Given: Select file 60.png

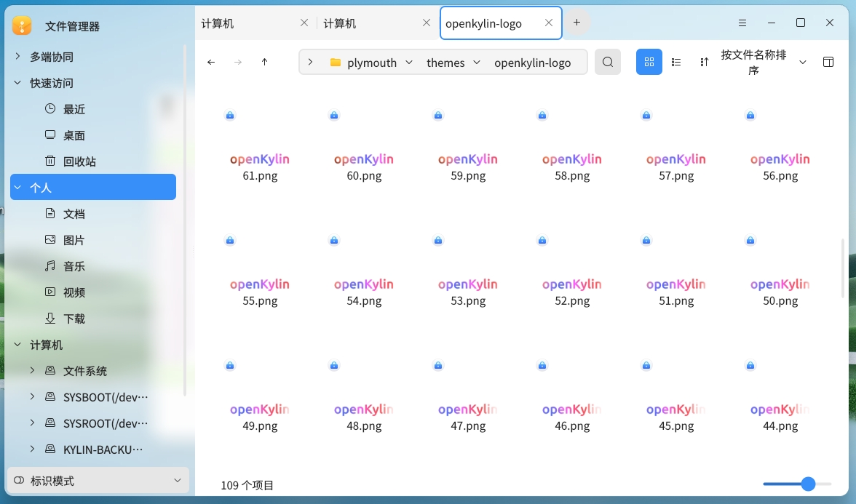Looking at the screenshot, I should tap(364, 146).
